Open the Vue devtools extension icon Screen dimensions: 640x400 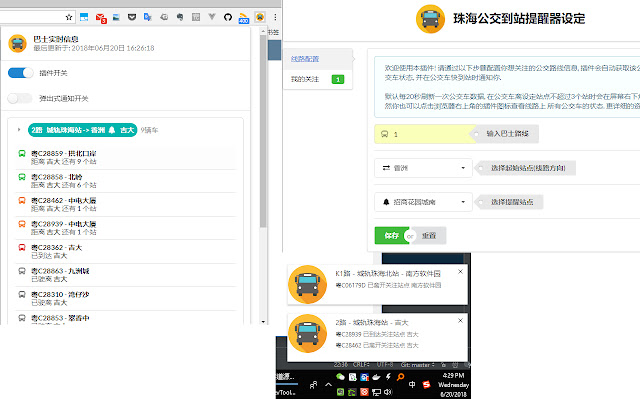(212, 17)
